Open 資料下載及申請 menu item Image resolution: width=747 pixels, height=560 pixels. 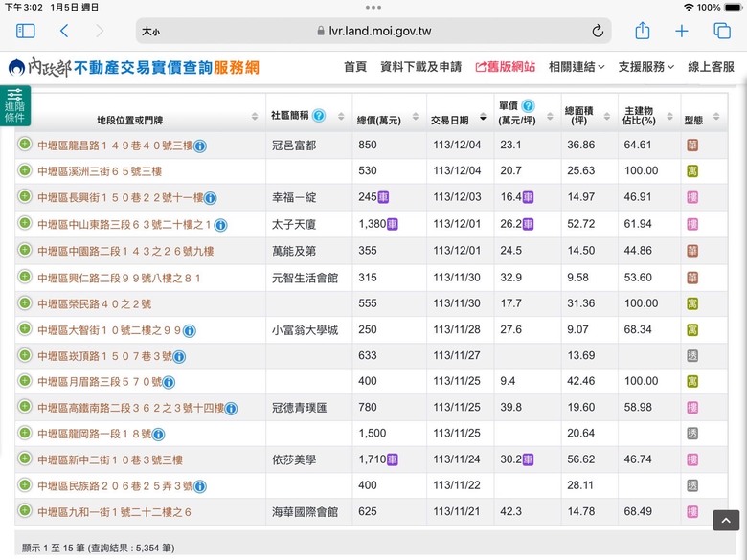click(x=420, y=67)
